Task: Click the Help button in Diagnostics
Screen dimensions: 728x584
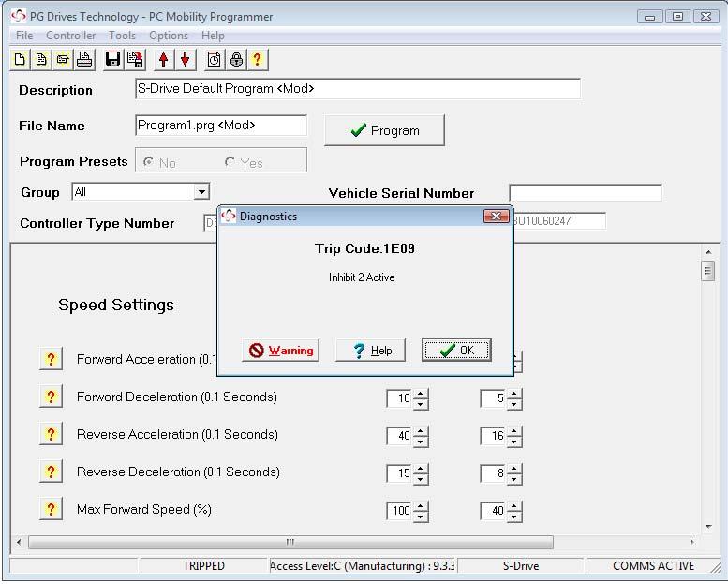Action: click(370, 351)
